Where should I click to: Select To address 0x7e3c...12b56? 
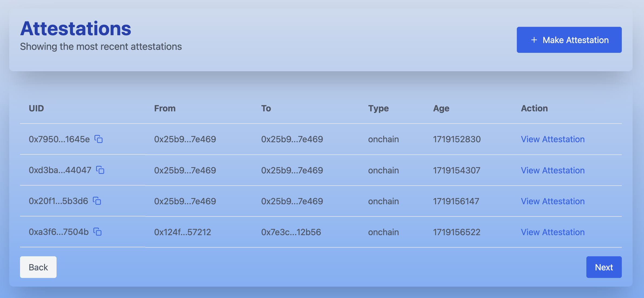pos(291,232)
